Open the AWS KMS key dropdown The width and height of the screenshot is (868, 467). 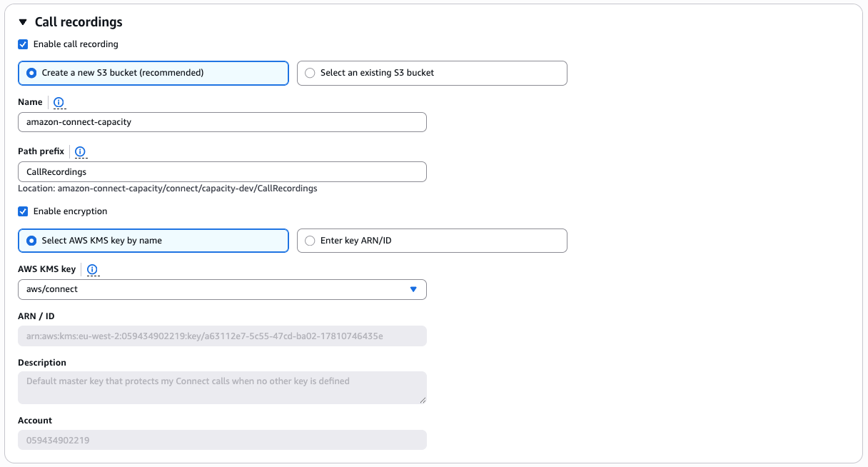click(222, 289)
